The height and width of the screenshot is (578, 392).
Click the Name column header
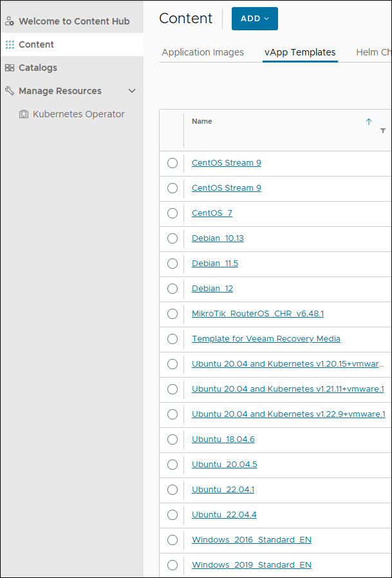tap(201, 121)
